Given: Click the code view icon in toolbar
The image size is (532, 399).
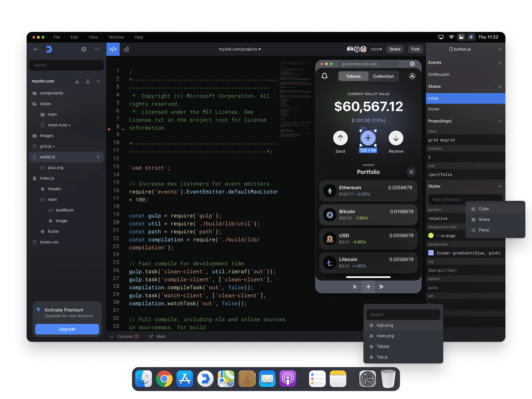Looking at the screenshot, I should point(113,49).
